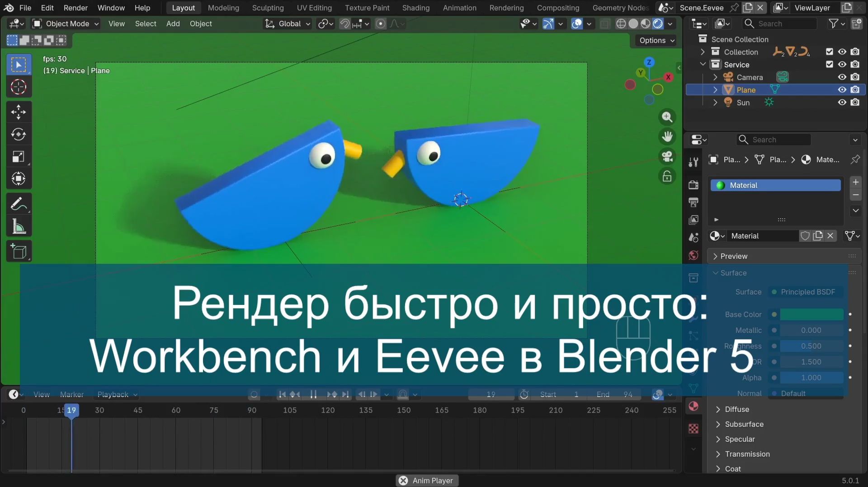Click the zoom magnifier viewport icon

pos(667,117)
